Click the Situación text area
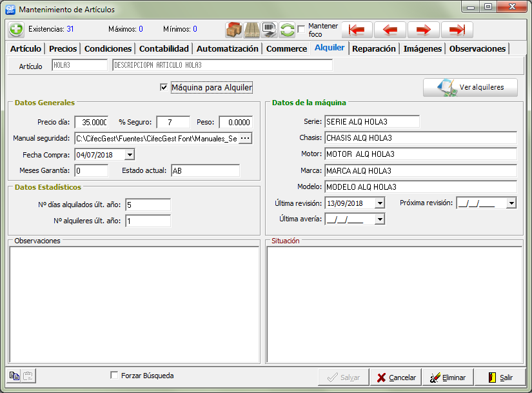Screen dimensions: 532x393 coord(394,305)
